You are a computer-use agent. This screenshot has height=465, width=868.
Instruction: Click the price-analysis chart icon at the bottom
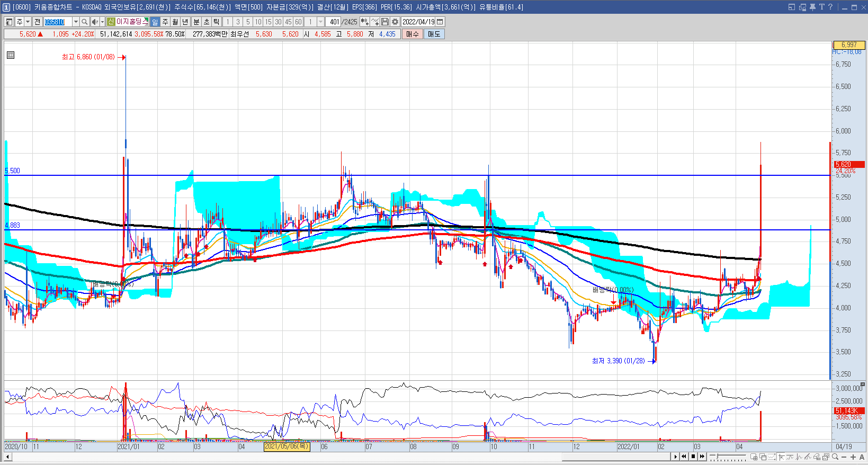(x=825, y=457)
